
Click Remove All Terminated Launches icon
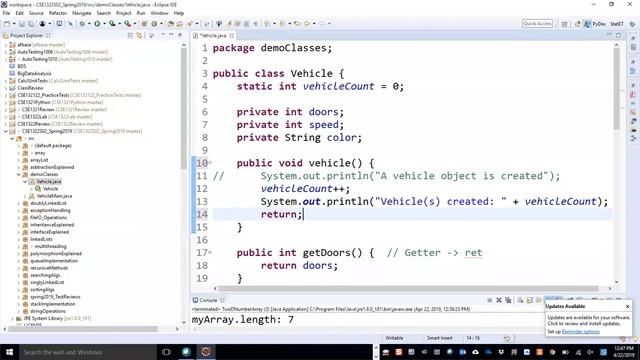(x=508, y=300)
